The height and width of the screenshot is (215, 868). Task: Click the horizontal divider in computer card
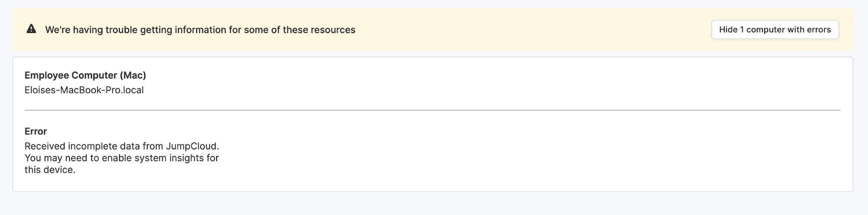432,110
